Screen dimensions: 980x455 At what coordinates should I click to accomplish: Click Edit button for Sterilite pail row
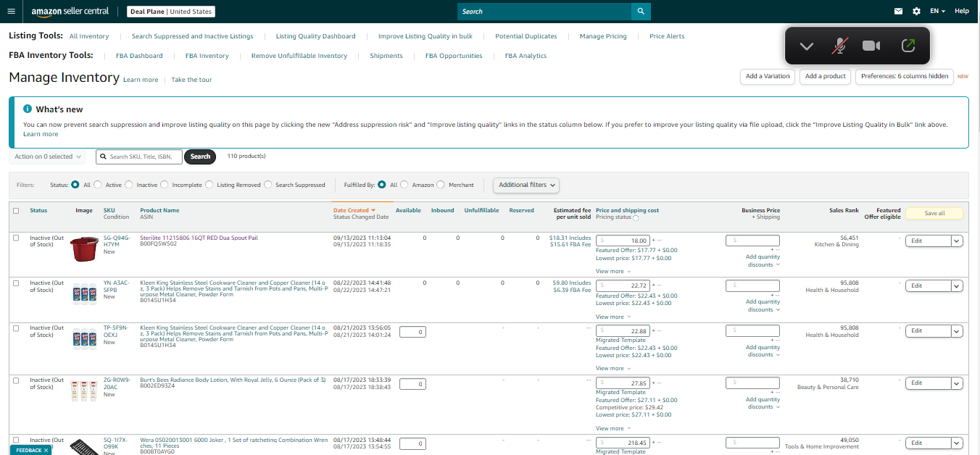point(928,241)
